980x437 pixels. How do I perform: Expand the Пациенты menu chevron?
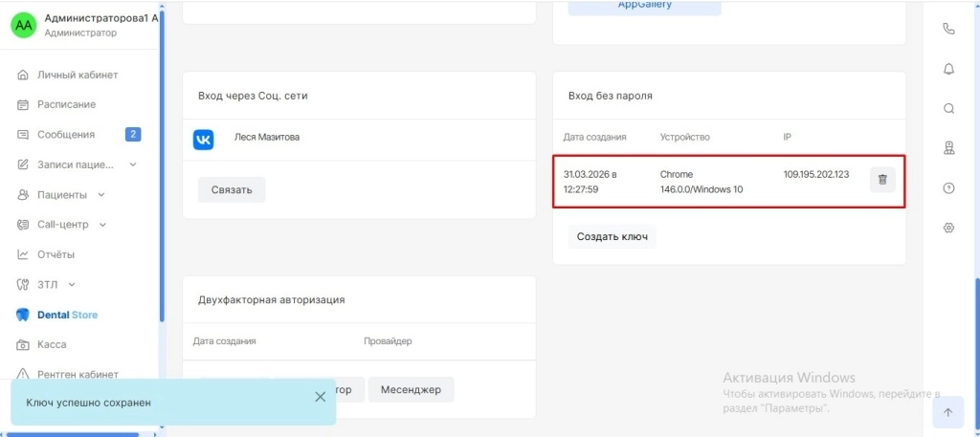[x=101, y=195]
